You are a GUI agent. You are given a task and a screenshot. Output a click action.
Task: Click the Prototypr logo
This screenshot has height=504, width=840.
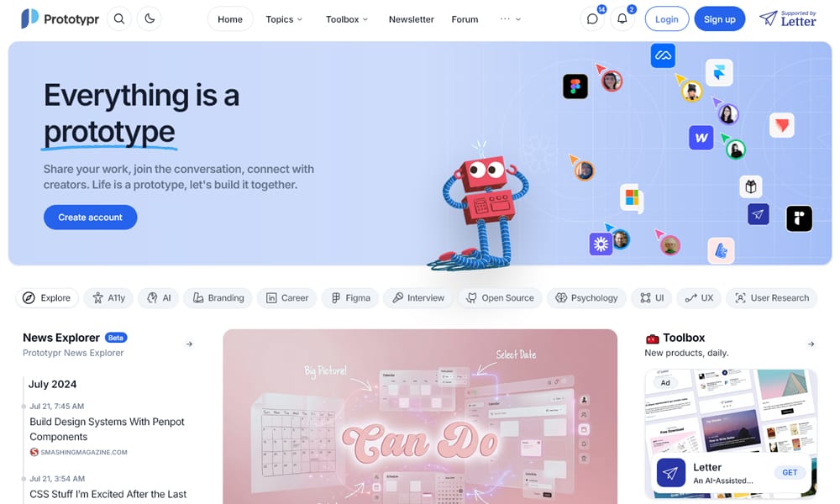click(x=60, y=18)
